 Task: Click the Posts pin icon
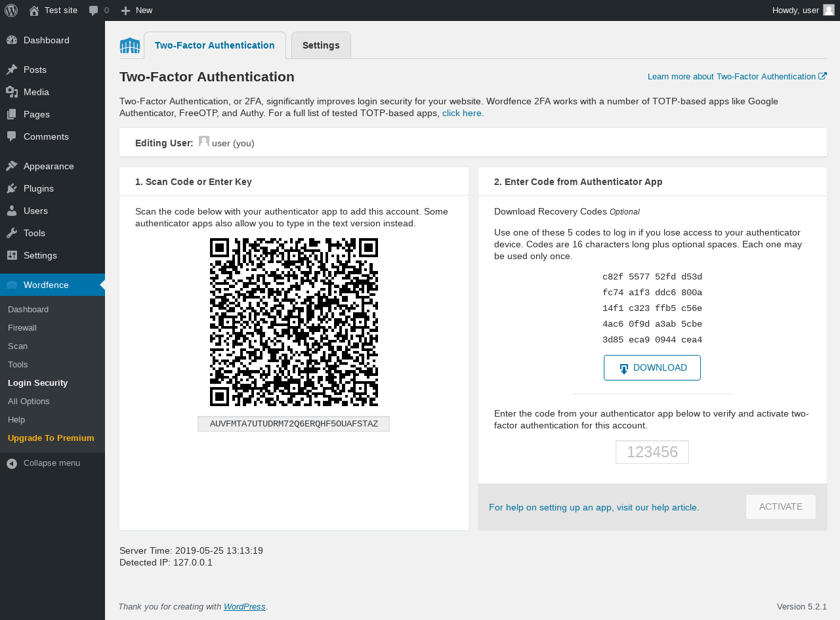coord(12,70)
